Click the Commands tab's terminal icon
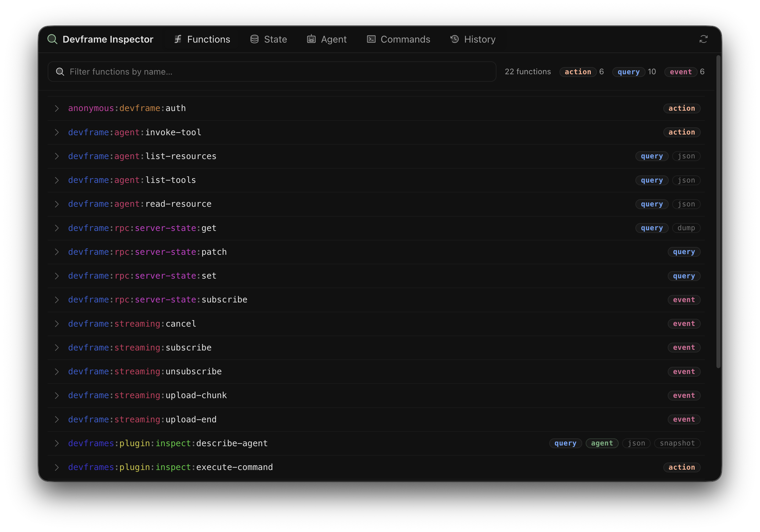Screen dimensions: 760x532 click(371, 39)
